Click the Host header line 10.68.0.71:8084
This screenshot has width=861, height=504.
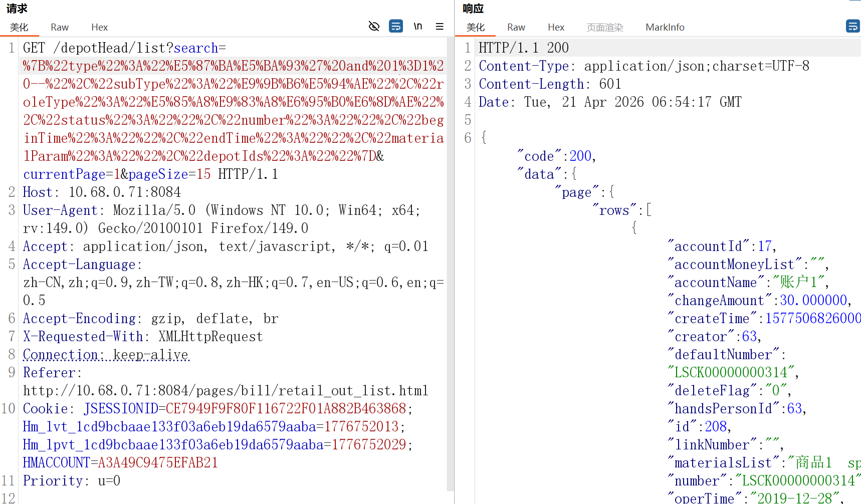click(102, 192)
